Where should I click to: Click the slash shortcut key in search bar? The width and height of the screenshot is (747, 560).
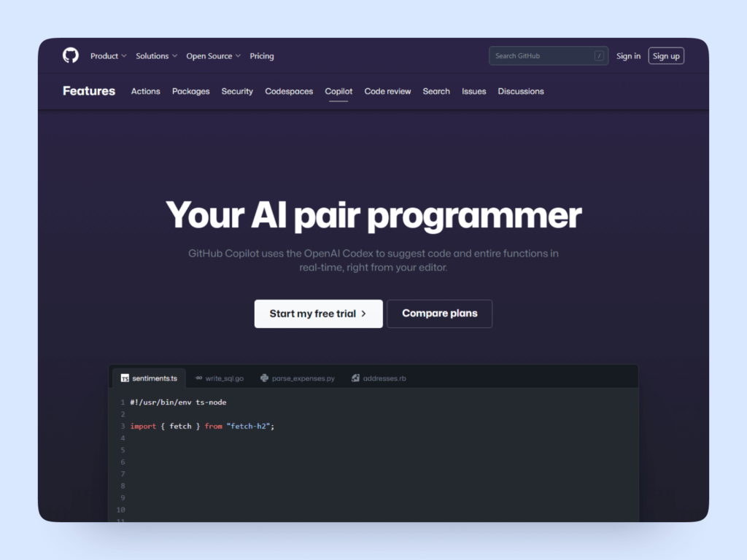(x=600, y=55)
